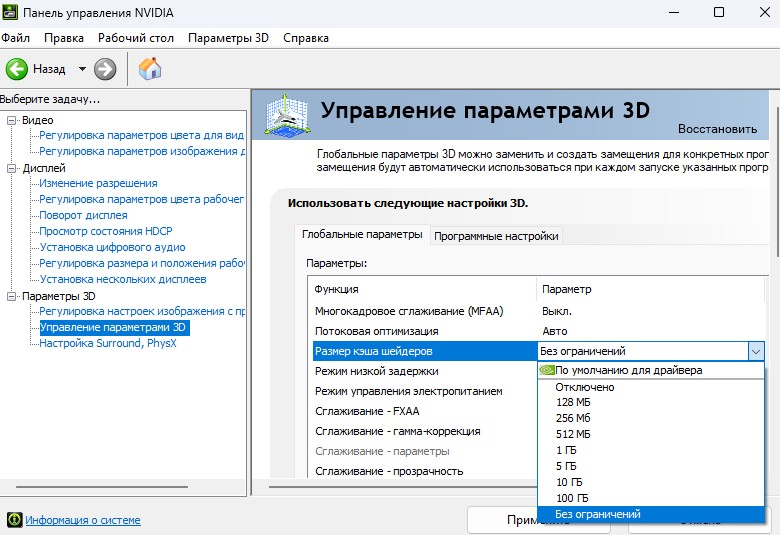Open Поворот дисплея tree item
The height and width of the screenshot is (535, 780).
(x=84, y=215)
